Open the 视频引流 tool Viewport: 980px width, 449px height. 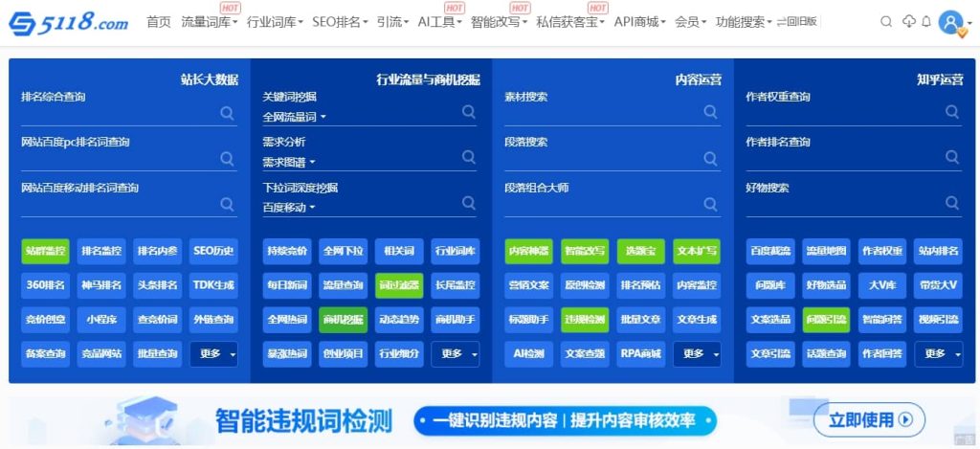click(x=939, y=320)
